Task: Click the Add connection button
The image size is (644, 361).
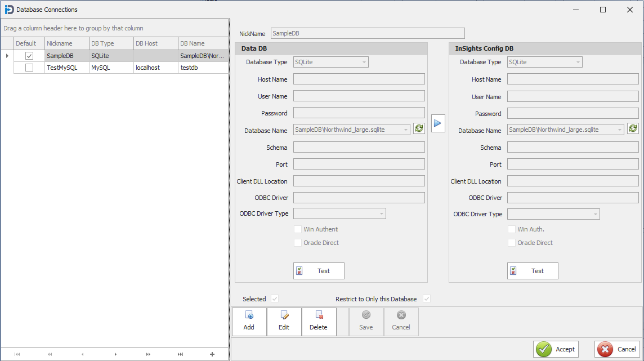Action: pos(249,322)
